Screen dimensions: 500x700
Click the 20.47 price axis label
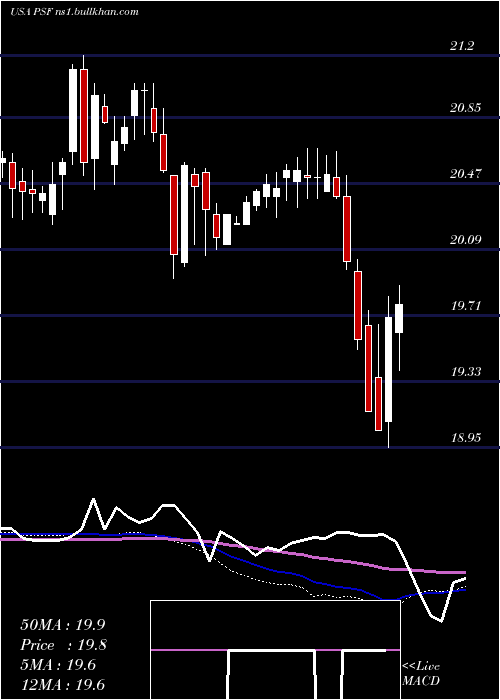coord(466,174)
